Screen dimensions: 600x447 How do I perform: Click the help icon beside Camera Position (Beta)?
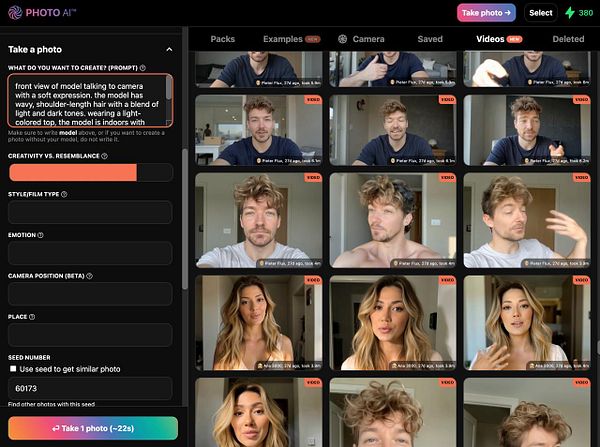point(89,276)
